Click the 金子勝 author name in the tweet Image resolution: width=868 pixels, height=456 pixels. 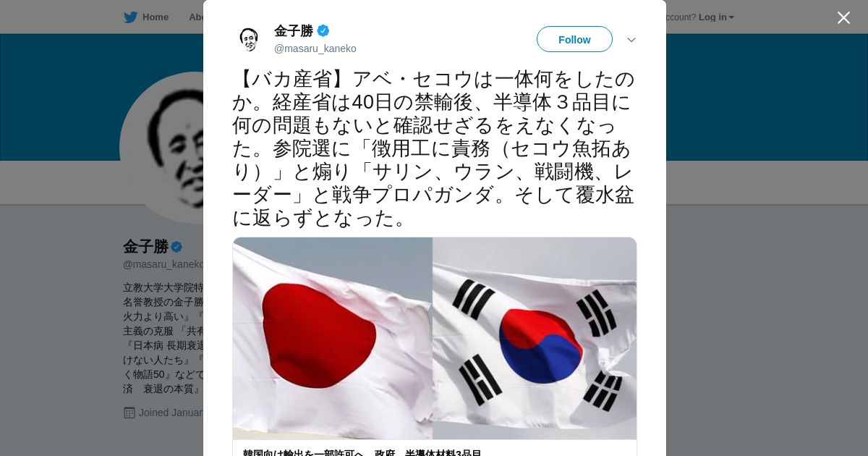(294, 30)
